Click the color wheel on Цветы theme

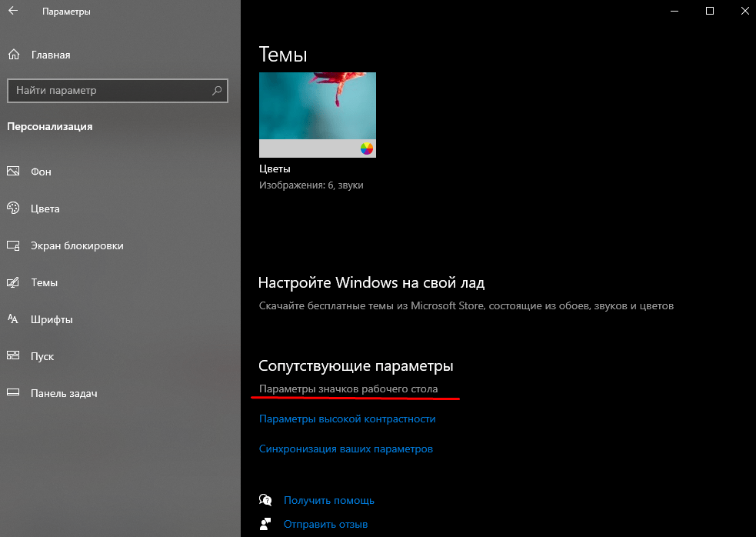[367, 148]
